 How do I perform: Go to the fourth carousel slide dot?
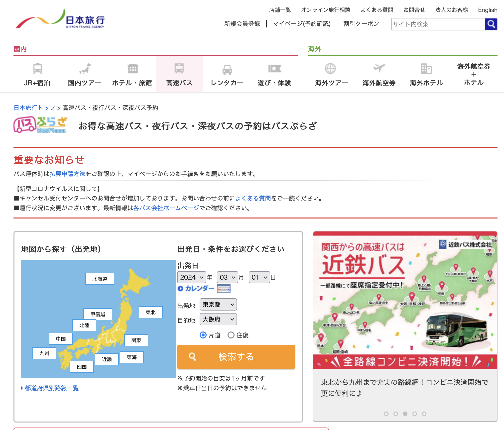(415, 414)
